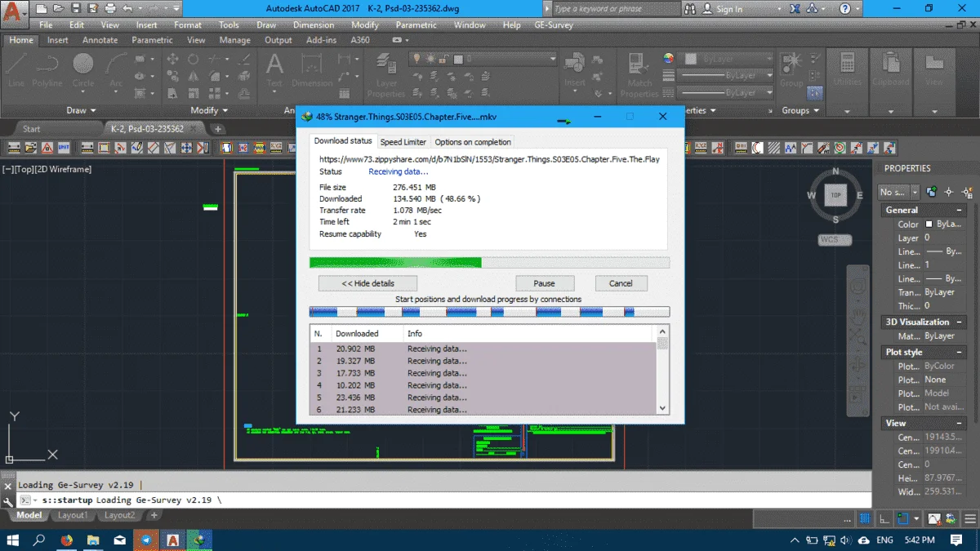Open the layer list dropdown in Layers panel
This screenshot has width=980, height=551.
point(483,60)
